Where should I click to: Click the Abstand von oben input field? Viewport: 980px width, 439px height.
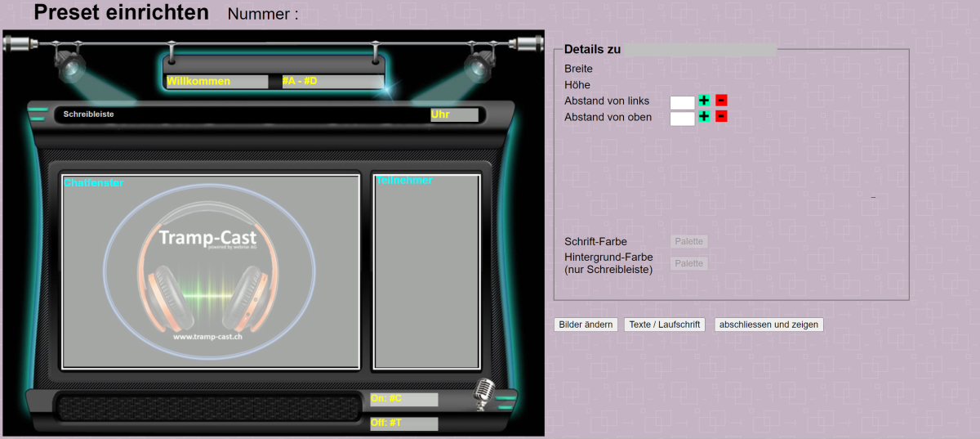click(682, 119)
